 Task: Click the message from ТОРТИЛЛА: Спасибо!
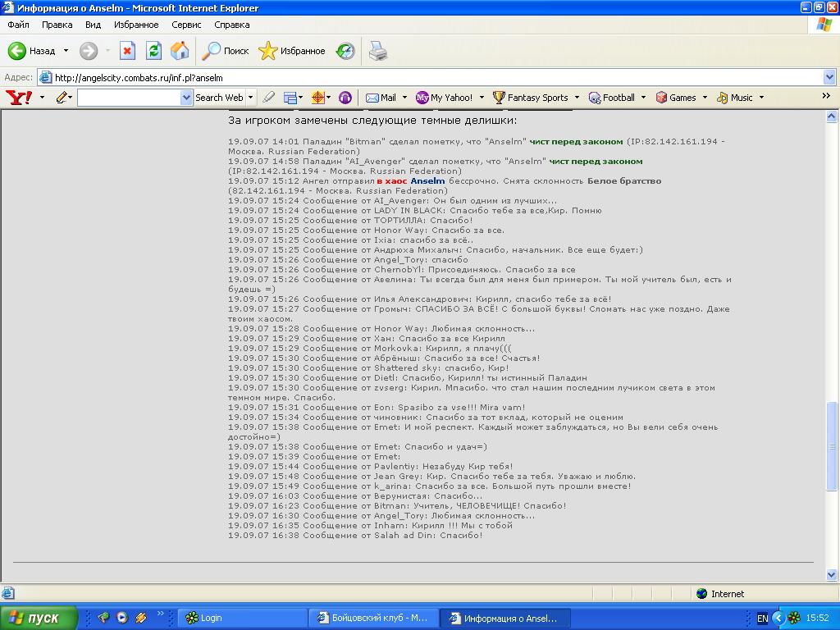pyautogui.click(x=350, y=220)
